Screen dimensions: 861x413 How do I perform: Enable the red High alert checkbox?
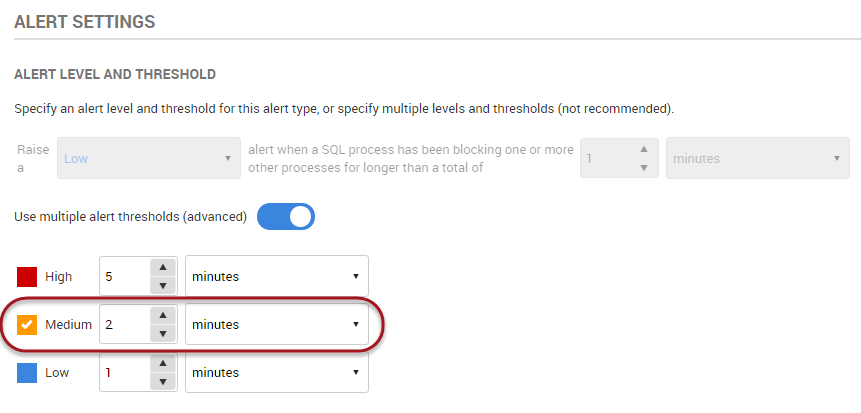[x=28, y=276]
